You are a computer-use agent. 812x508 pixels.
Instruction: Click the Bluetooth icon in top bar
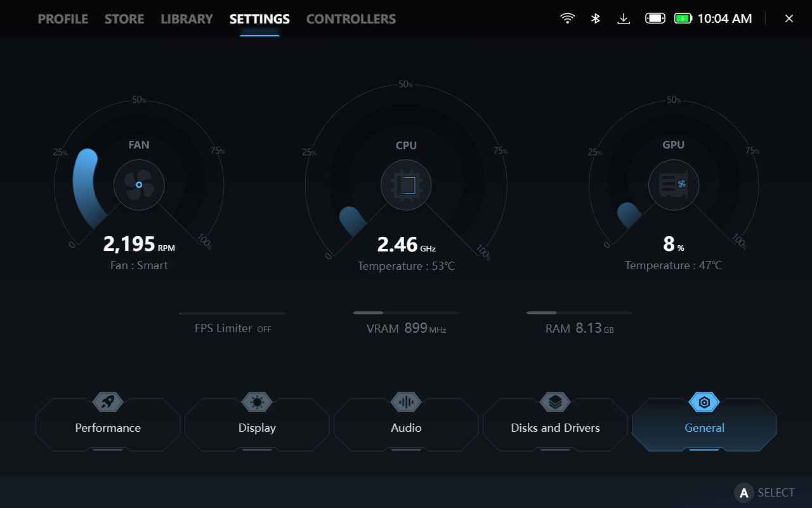coord(595,18)
